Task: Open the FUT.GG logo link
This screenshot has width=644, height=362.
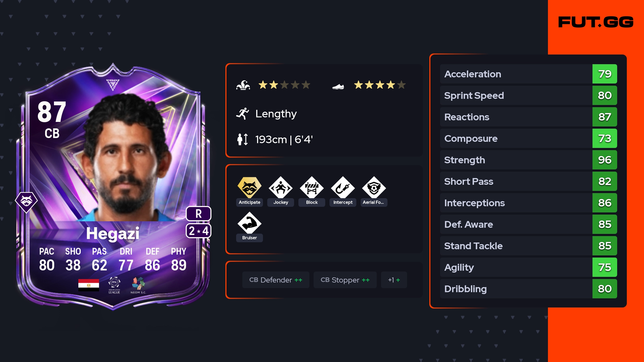Action: point(596,22)
